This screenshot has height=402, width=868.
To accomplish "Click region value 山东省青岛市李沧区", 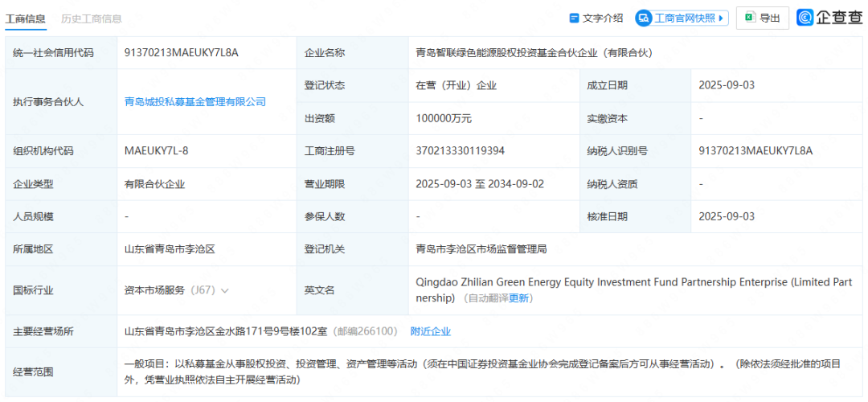I will click(x=170, y=249).
